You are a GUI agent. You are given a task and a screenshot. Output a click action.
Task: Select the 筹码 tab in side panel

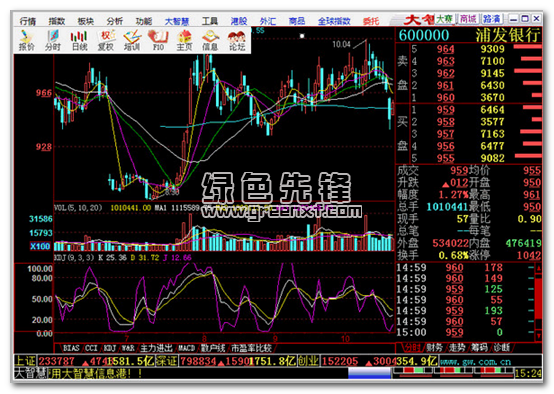click(479, 347)
